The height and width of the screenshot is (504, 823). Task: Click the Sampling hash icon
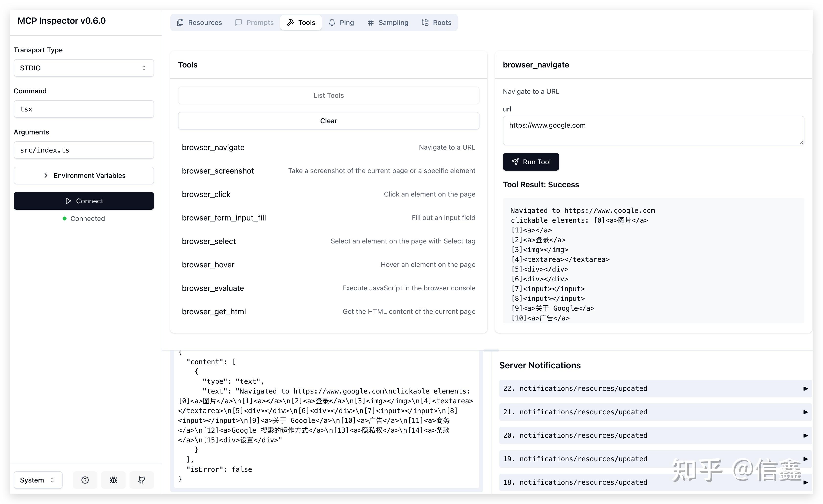point(370,22)
